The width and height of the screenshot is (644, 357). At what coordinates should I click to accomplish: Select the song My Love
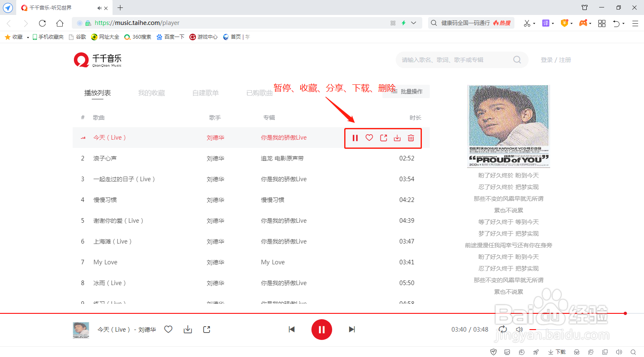tap(105, 262)
